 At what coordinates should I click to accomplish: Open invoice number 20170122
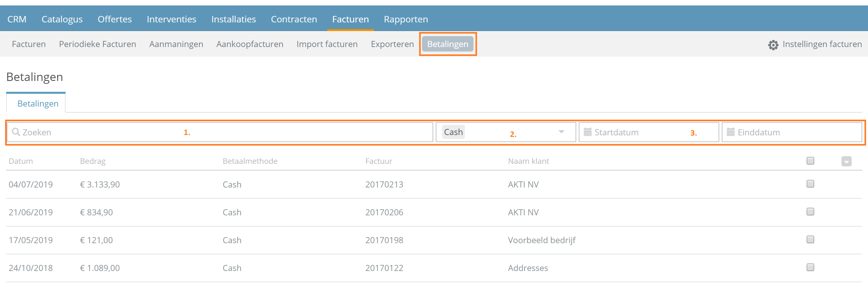coord(384,268)
